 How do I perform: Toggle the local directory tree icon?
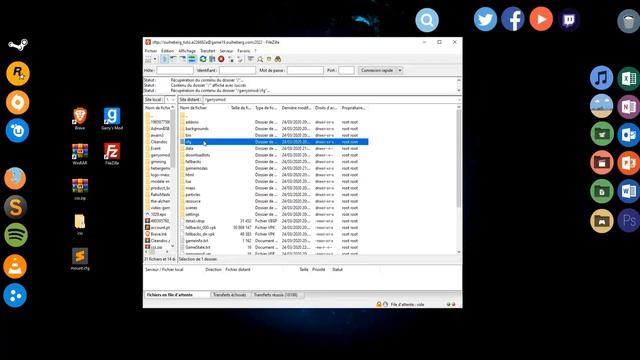click(x=173, y=59)
